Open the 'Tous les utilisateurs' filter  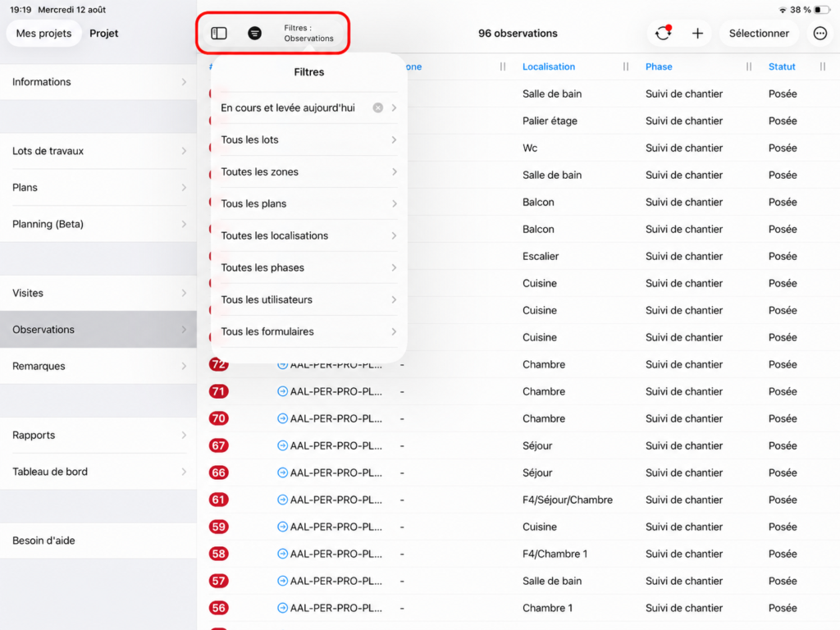point(308,299)
